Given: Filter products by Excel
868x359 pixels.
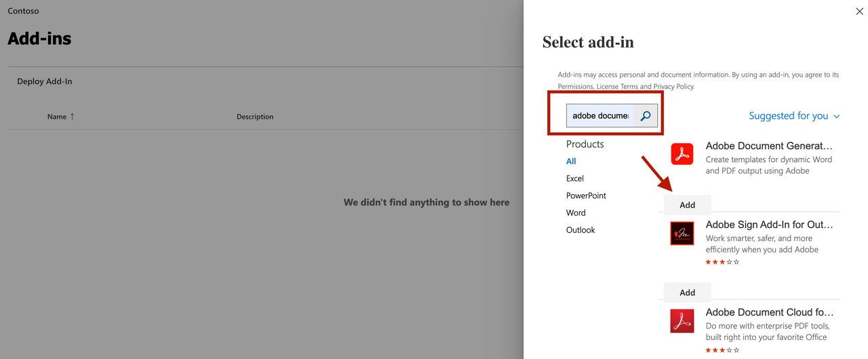Looking at the screenshot, I should tap(575, 178).
